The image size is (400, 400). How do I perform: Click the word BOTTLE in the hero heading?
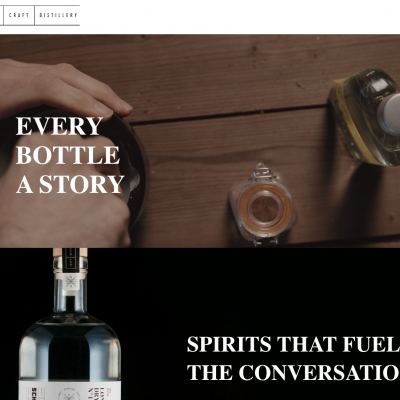pyautogui.click(x=68, y=155)
